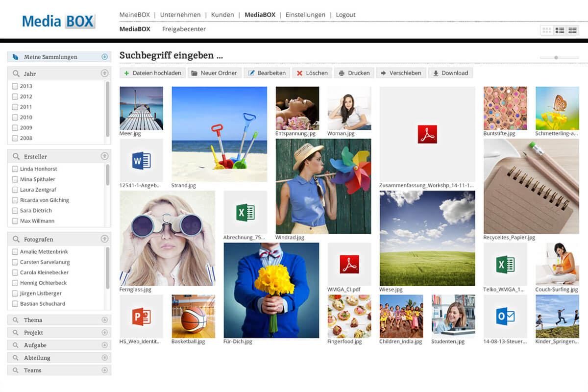588x392 pixels.
Task: Check the 2013 year filter
Action: [x=15, y=86]
